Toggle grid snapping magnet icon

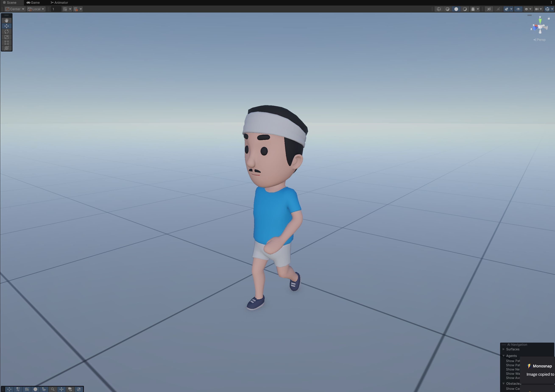(76, 9)
